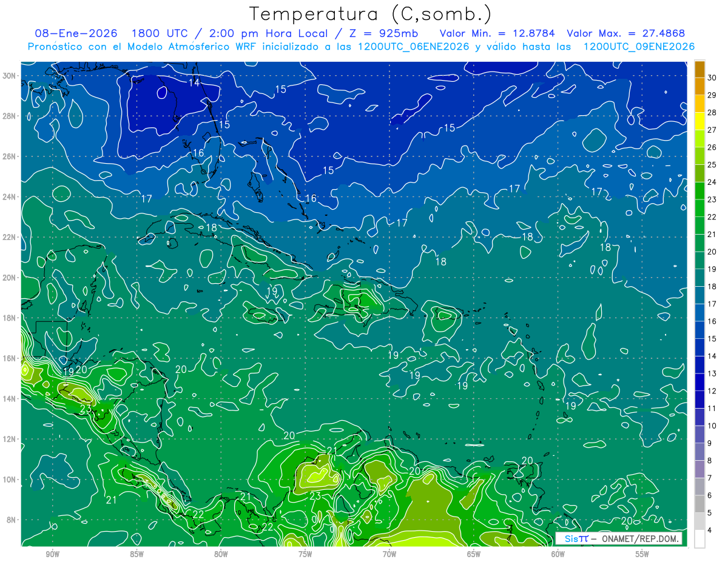
Task: Click the "30N" latitude axis label
Action: 10,76
